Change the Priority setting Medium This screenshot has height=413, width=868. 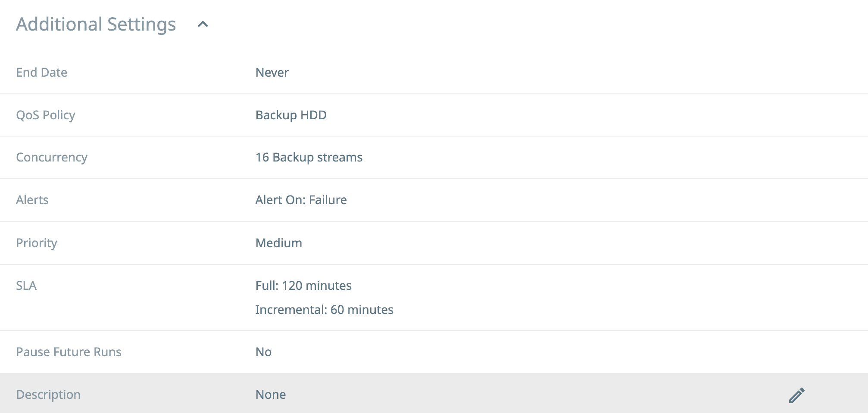tap(279, 243)
